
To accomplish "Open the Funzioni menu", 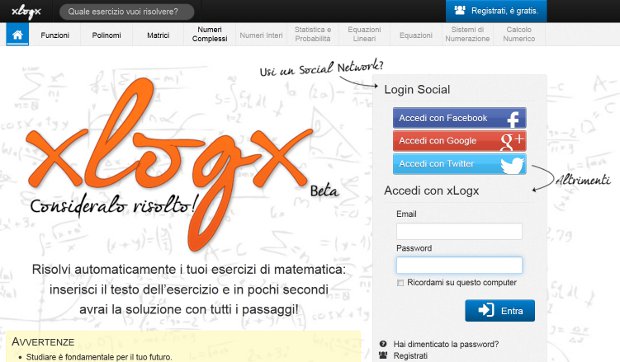I will [x=55, y=35].
